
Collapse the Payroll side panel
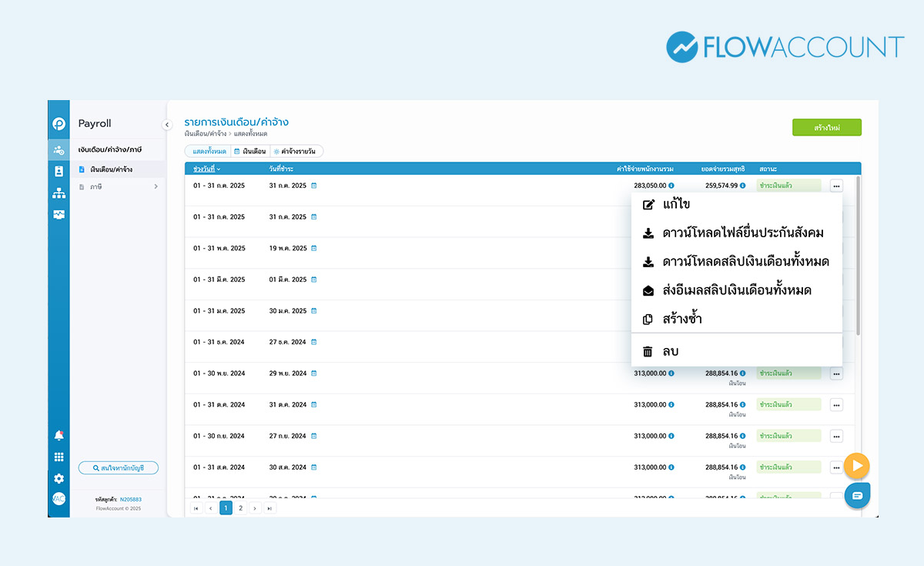(x=167, y=125)
